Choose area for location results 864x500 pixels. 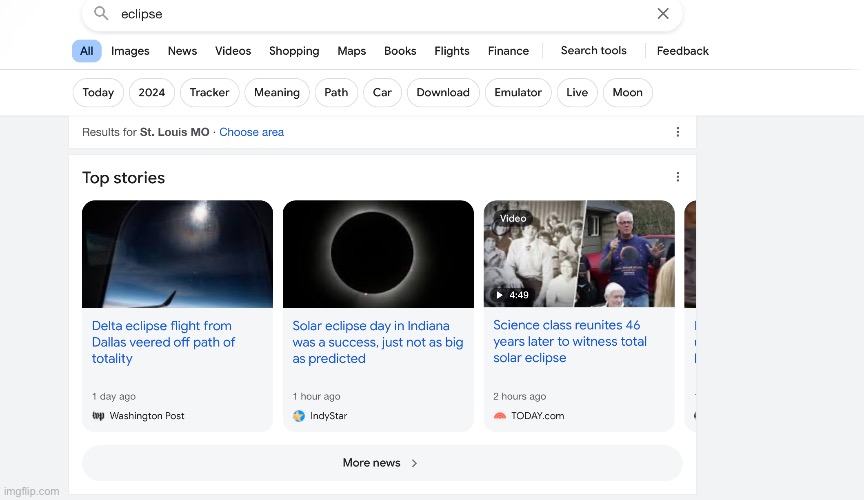tap(251, 132)
